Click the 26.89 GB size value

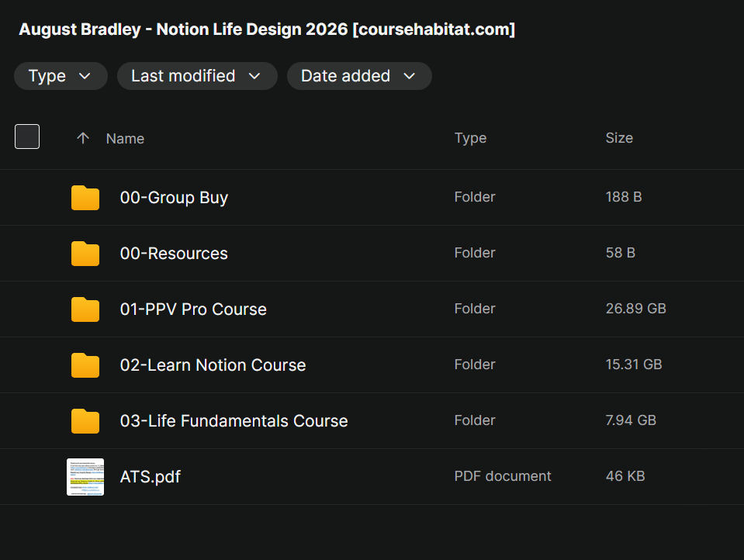(x=636, y=309)
